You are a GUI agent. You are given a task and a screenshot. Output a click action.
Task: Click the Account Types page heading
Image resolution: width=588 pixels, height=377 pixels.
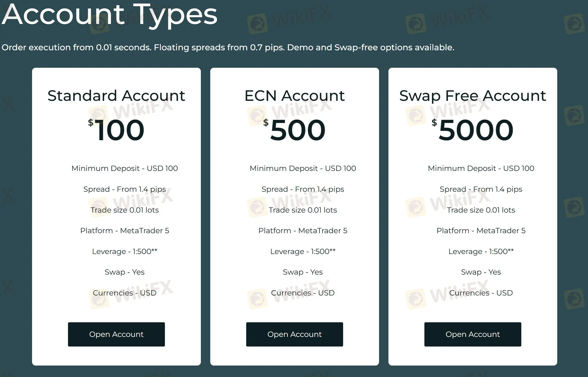click(x=109, y=15)
